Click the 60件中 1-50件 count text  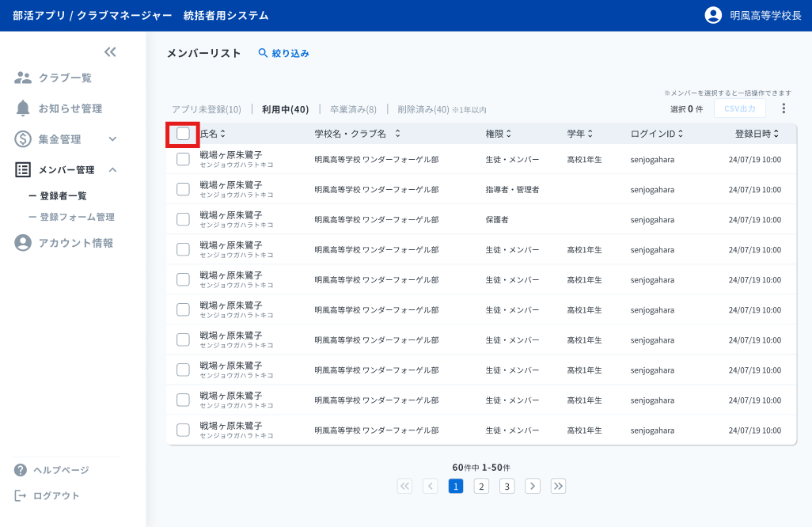(481, 468)
